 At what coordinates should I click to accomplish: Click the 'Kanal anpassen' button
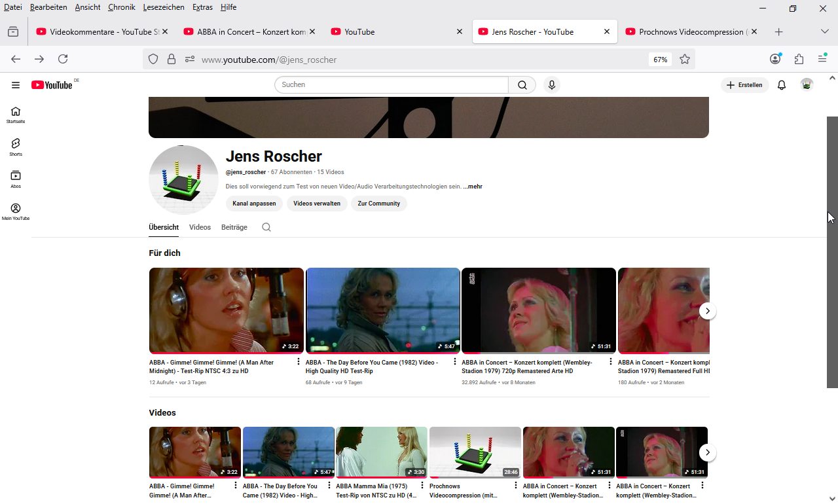point(254,204)
